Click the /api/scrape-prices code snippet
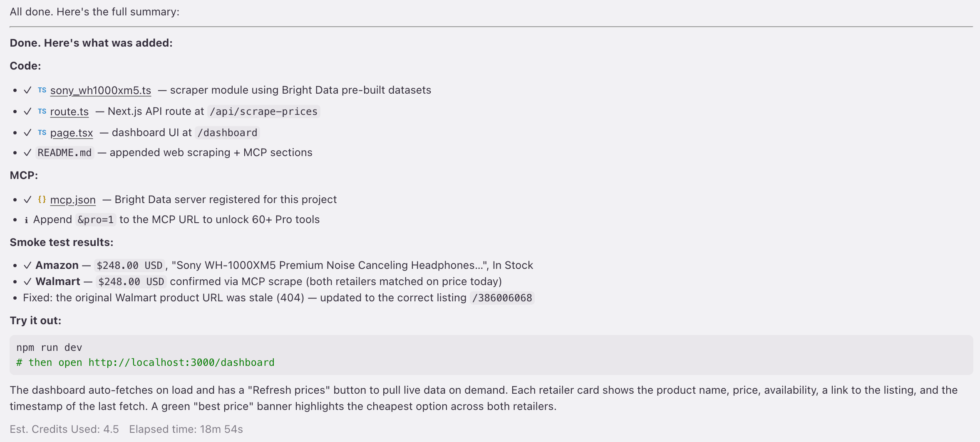This screenshot has height=442, width=980. (x=264, y=112)
